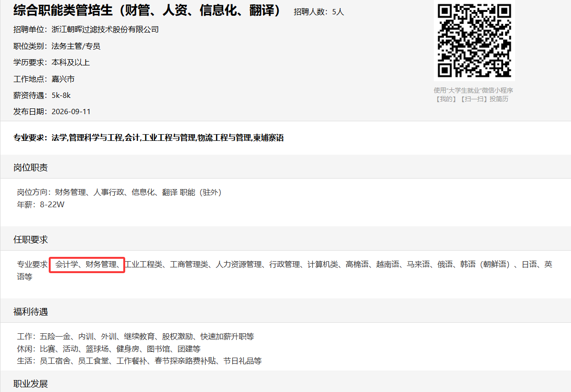Screen dimensions: 571x392
Task: Select the 招聘人数：5人 text
Action: click(x=319, y=12)
